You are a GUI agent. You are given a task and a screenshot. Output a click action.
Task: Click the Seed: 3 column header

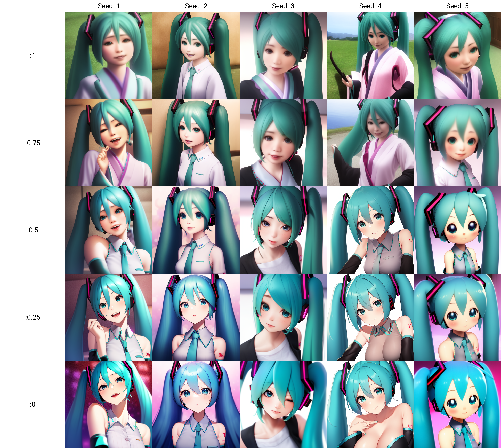(283, 6)
